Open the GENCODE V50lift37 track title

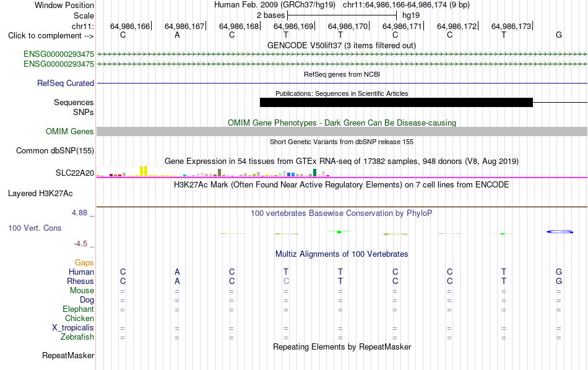pos(341,45)
